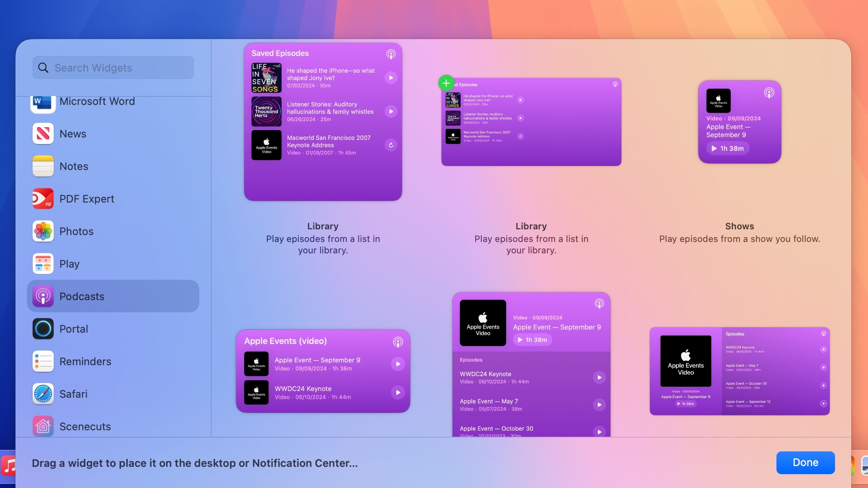Play the WWDC24 Keynote in Apple Events widget
868x488 pixels.
(398, 392)
